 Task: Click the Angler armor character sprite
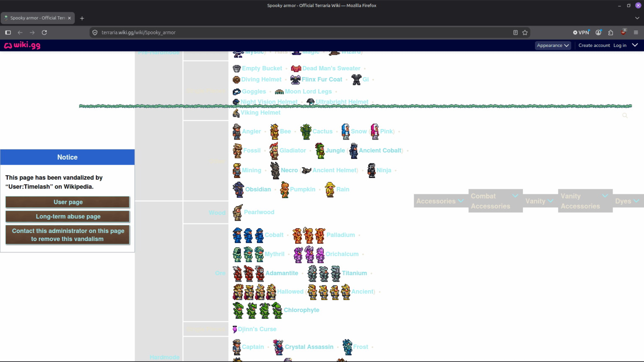tap(237, 132)
